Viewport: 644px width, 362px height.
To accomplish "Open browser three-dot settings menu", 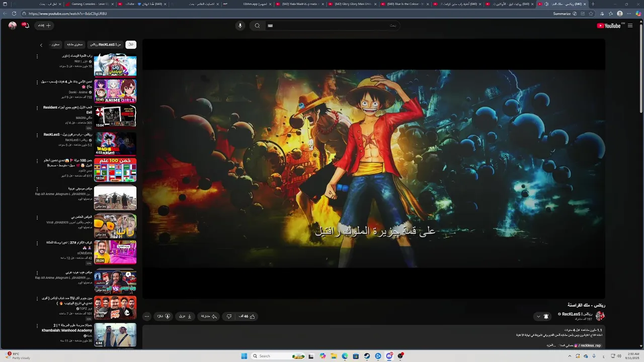I will click(x=629, y=14).
